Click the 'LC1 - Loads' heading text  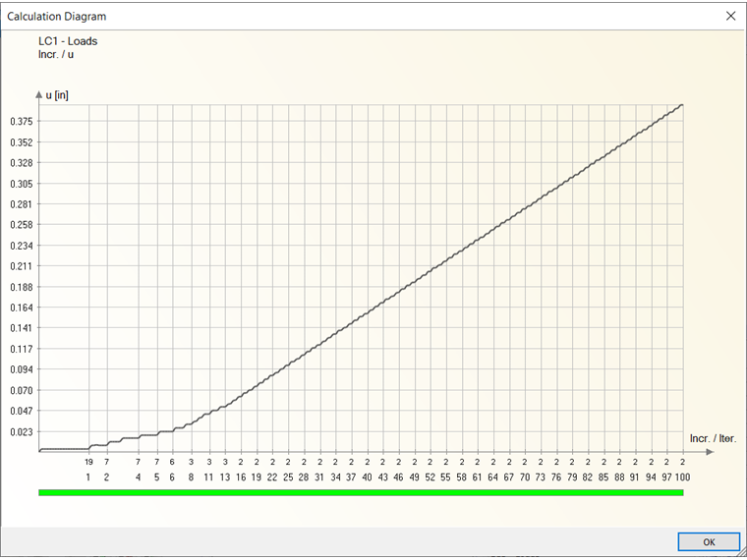(x=68, y=41)
